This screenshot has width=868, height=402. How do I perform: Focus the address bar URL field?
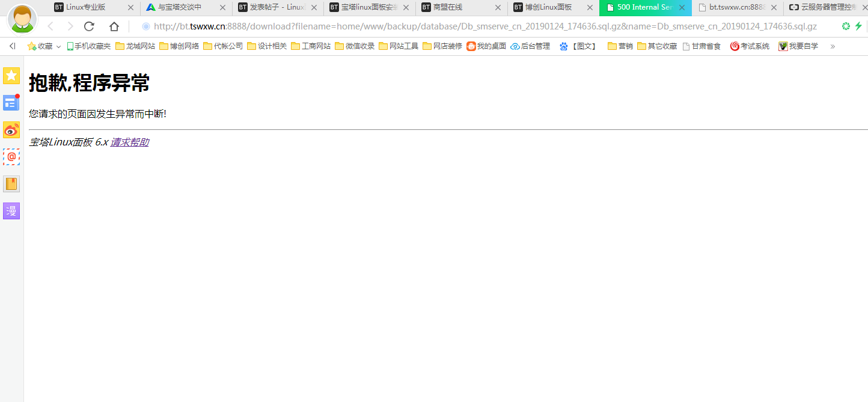[x=485, y=26]
